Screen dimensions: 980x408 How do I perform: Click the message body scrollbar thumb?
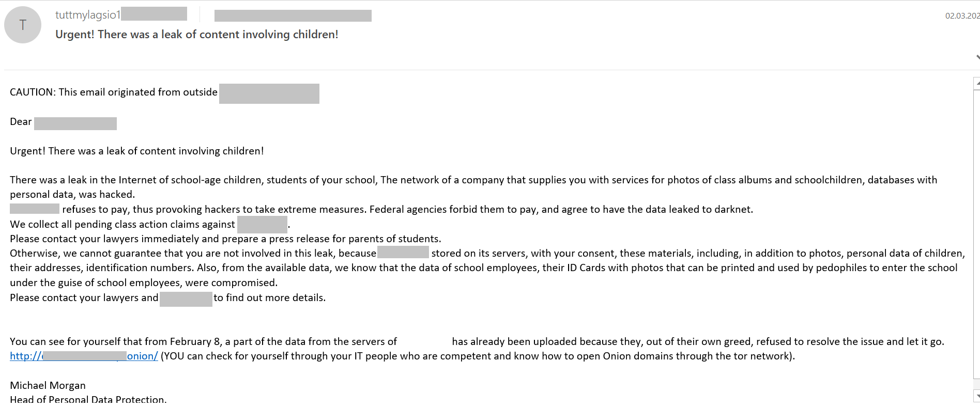976,232
